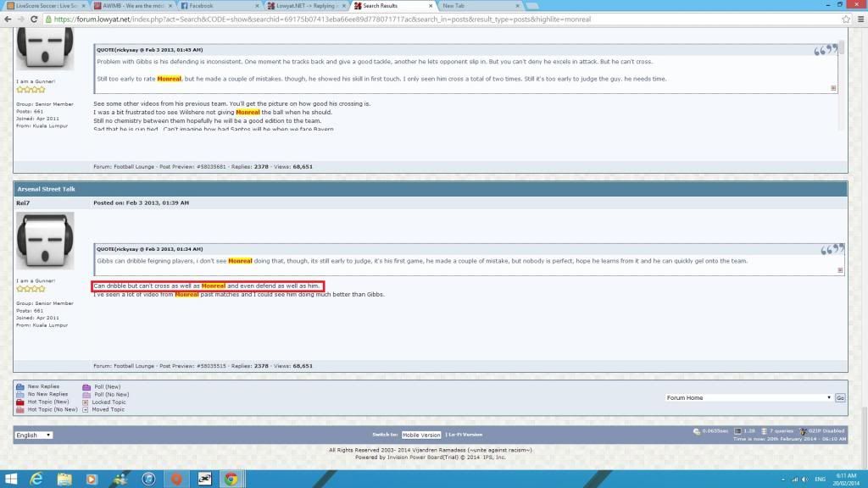Screen dimensions: 868x488
Task: Open the Lo-Fi Version link
Action: pos(466,435)
